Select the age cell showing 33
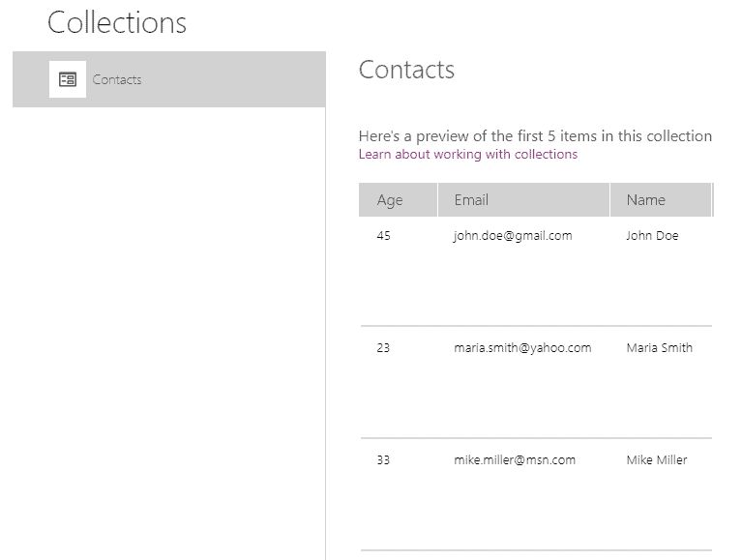Image resolution: width=742 pixels, height=560 pixels. click(x=384, y=460)
